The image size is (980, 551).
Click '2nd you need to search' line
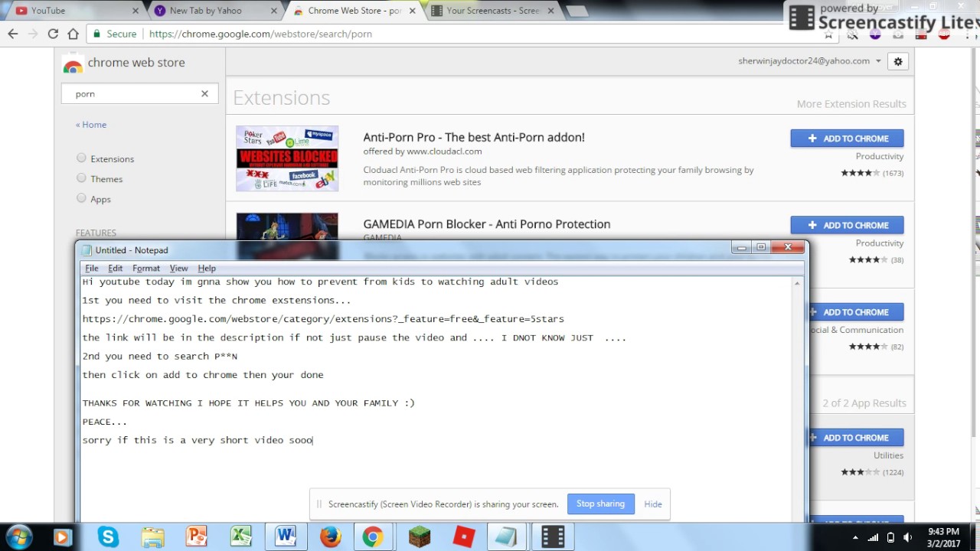(160, 357)
